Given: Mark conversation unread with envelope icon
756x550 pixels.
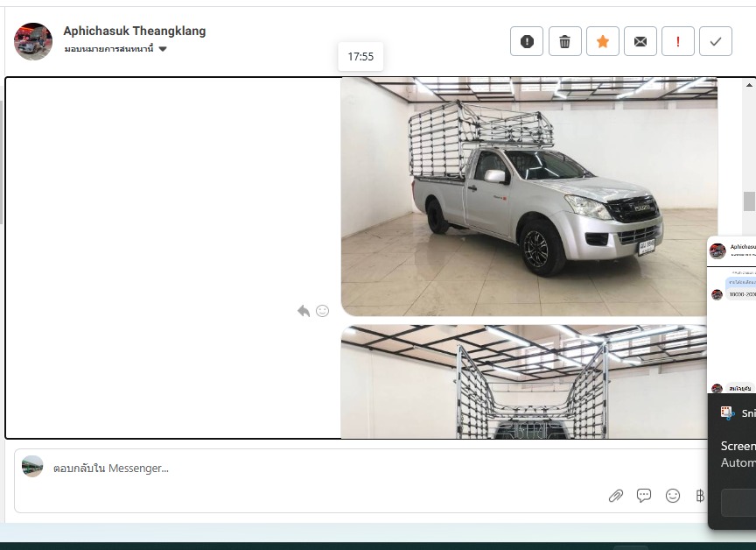Looking at the screenshot, I should click(x=640, y=41).
